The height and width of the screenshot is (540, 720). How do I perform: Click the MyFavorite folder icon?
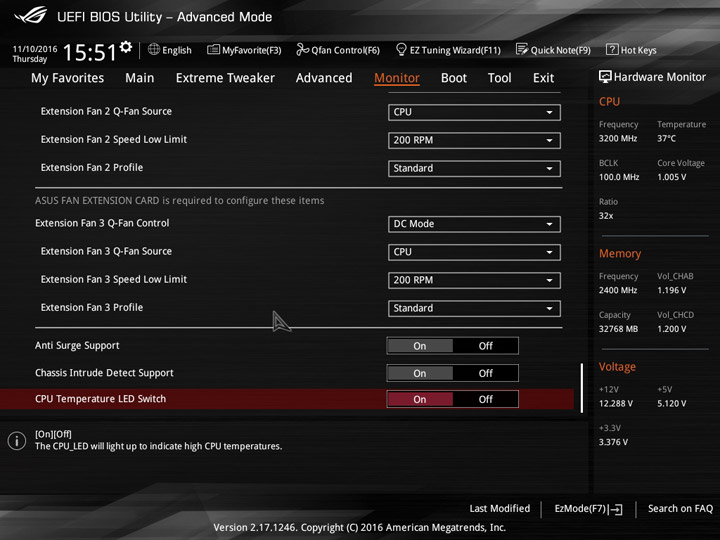(x=213, y=50)
